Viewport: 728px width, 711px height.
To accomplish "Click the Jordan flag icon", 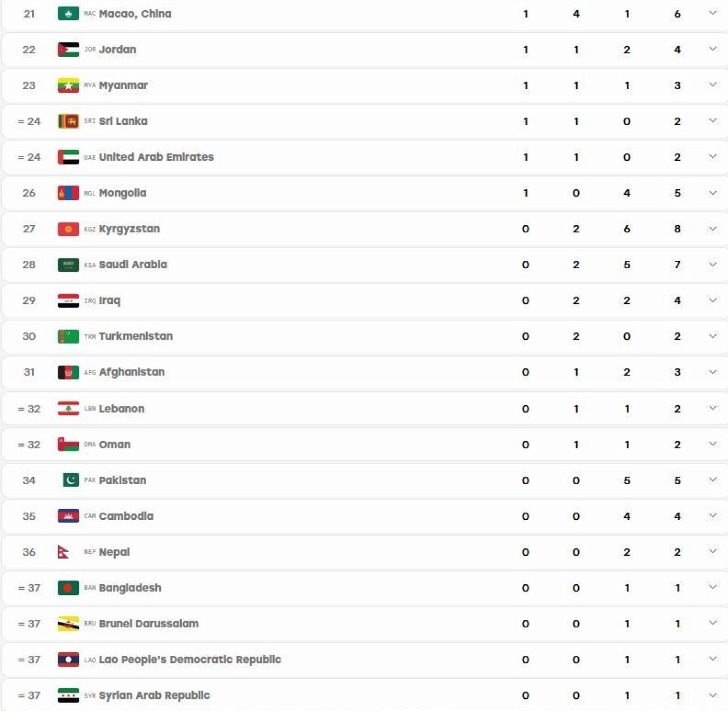I will pyautogui.click(x=68, y=49).
